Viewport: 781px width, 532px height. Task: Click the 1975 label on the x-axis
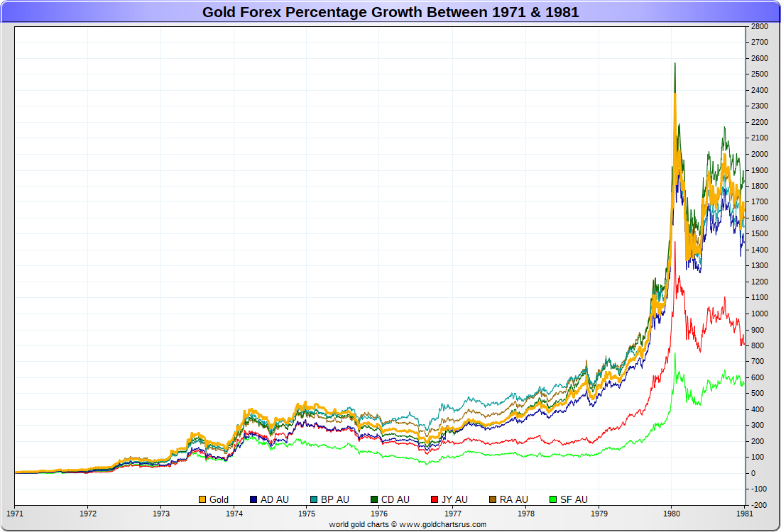(307, 513)
